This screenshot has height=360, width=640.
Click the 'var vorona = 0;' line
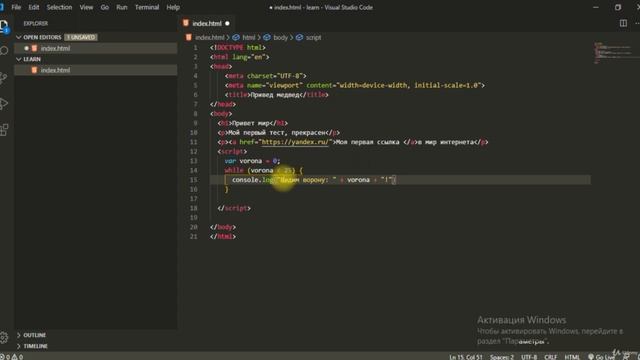(252, 161)
